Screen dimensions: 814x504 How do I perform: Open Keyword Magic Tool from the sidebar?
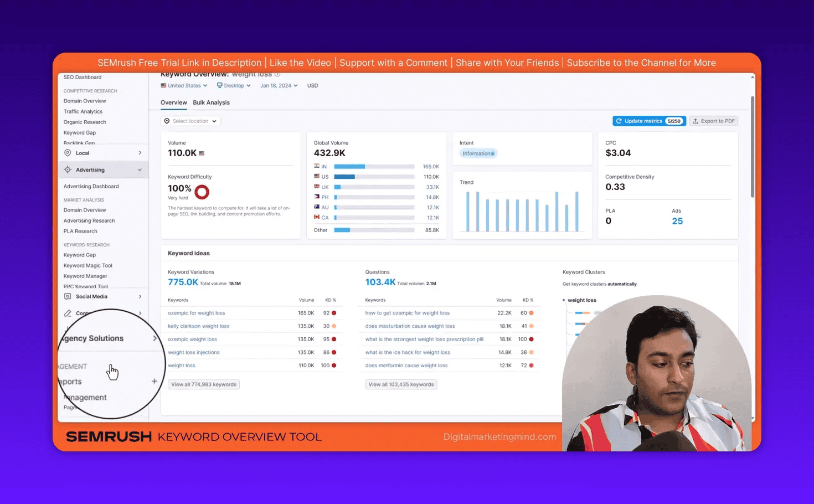(x=87, y=265)
